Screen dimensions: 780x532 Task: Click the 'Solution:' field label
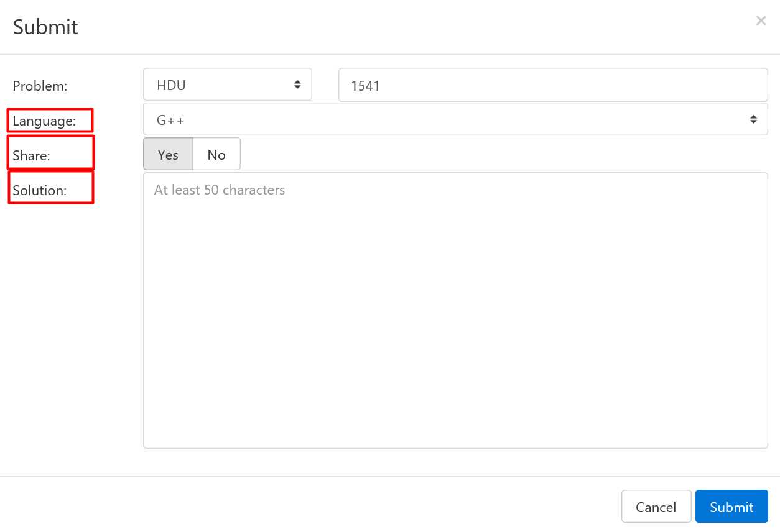39,190
